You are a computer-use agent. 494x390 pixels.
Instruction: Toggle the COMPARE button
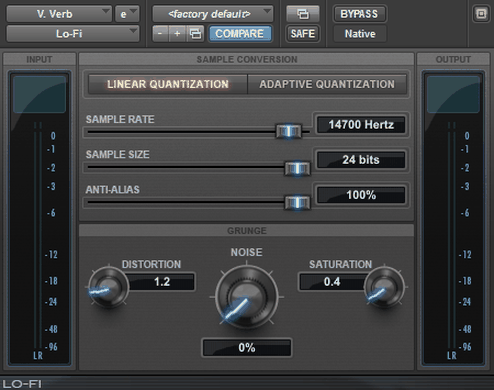click(240, 34)
